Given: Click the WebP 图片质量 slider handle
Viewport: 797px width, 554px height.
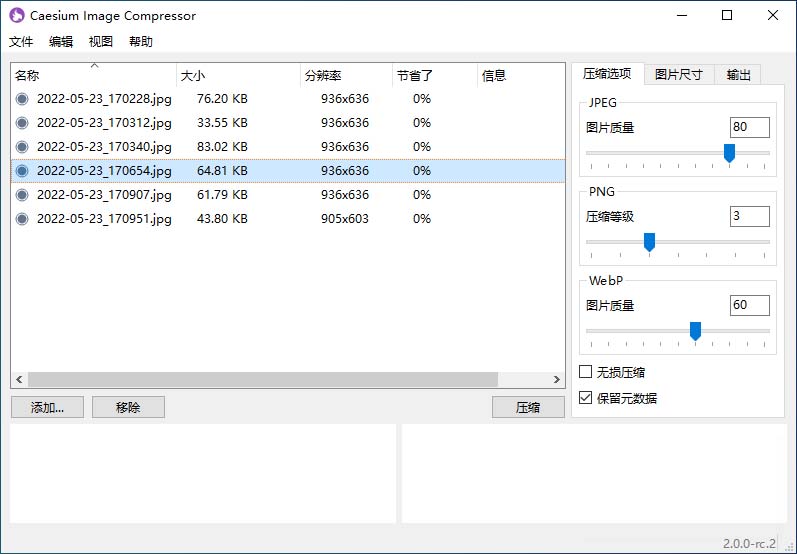Looking at the screenshot, I should pyautogui.click(x=695, y=331).
